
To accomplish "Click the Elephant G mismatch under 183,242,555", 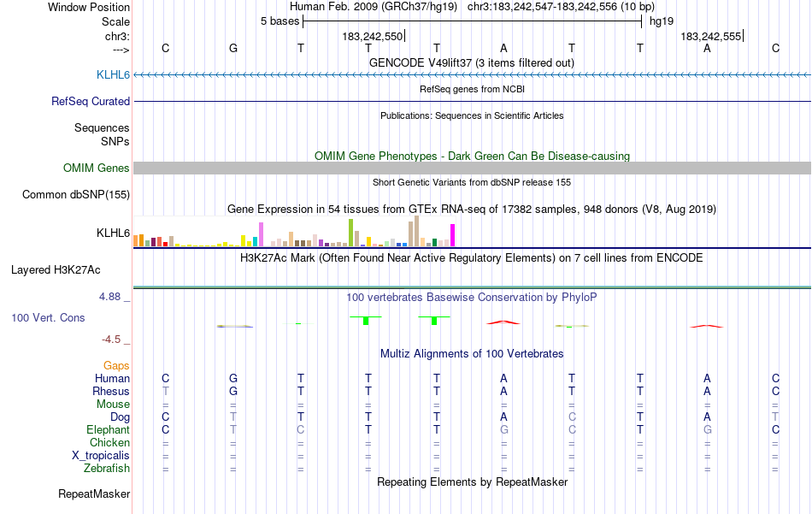I will pyautogui.click(x=707, y=429).
